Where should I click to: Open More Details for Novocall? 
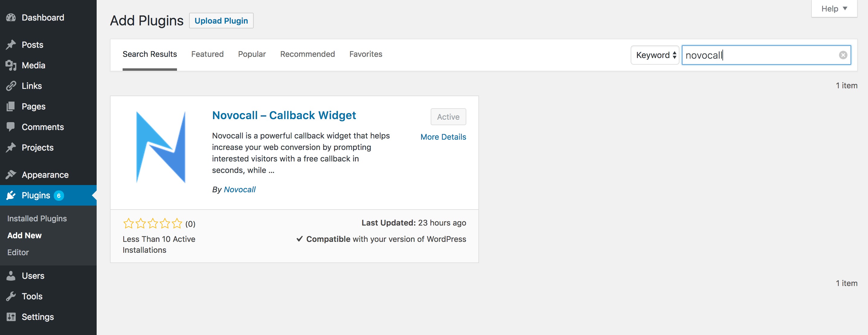[443, 137]
